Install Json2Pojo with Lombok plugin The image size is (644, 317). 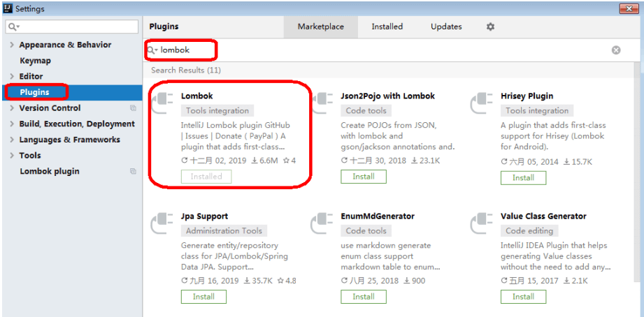click(364, 177)
